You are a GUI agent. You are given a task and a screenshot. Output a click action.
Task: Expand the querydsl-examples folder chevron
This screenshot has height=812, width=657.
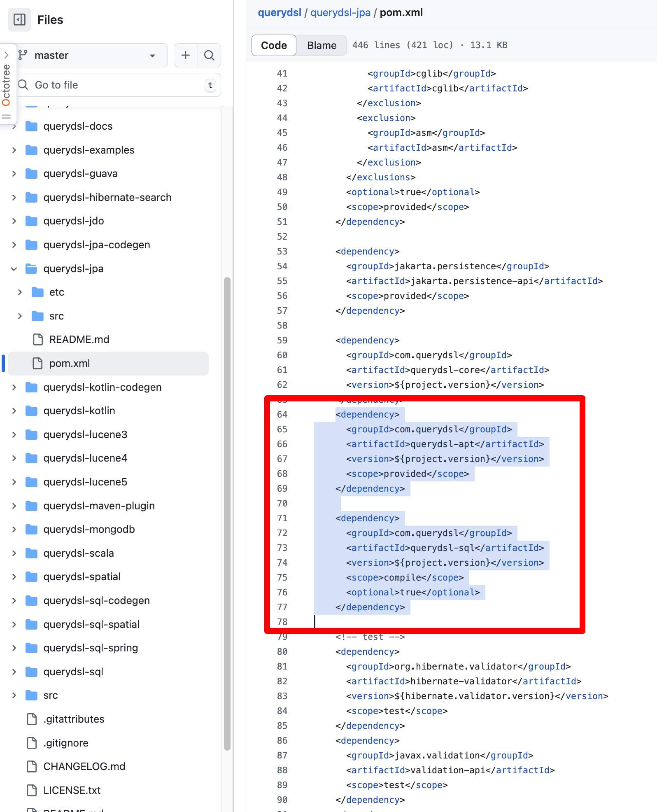(x=14, y=150)
